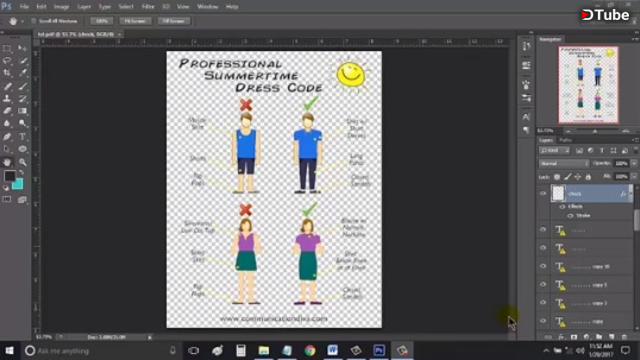Viewport: 640px width, 360px height.
Task: Hide the text layer ending in copy 5
Action: 543,284
